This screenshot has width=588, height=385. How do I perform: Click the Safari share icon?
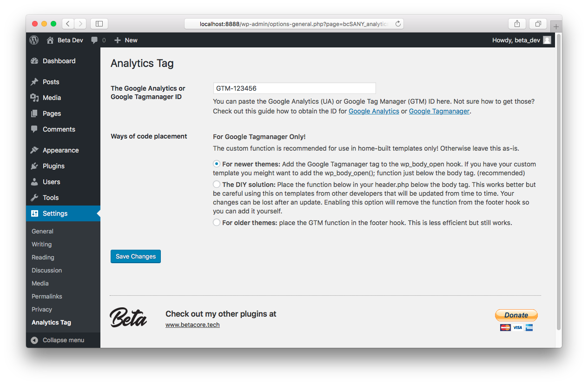pos(517,24)
